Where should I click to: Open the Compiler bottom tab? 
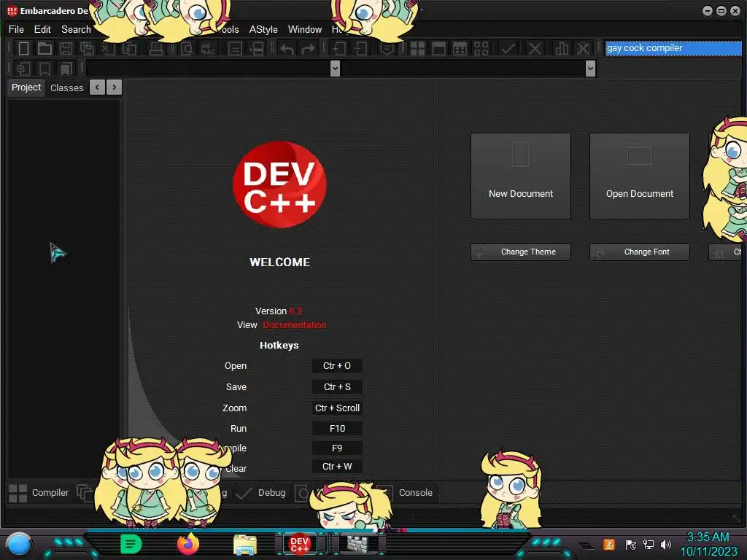pos(39,493)
